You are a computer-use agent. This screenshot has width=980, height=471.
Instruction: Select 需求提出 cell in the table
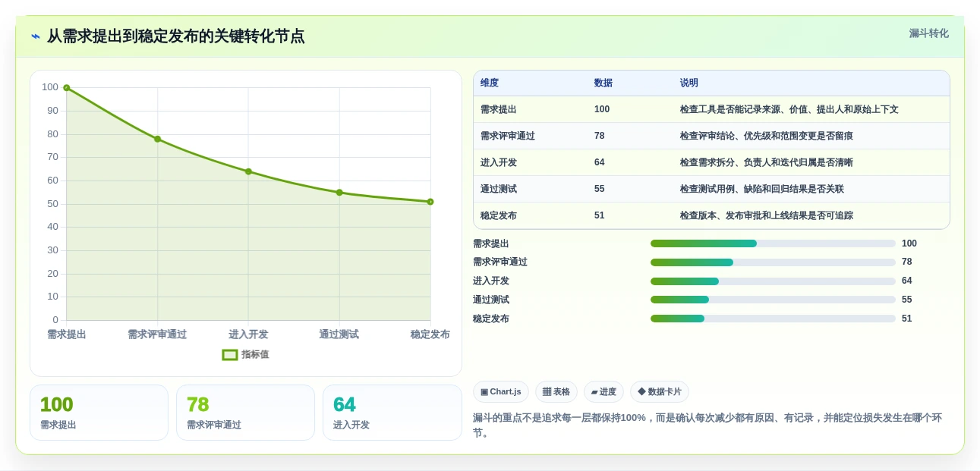(499, 109)
